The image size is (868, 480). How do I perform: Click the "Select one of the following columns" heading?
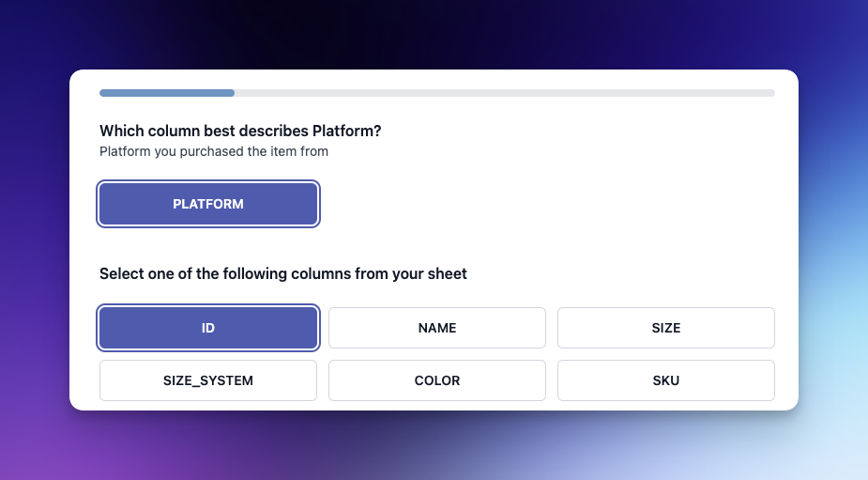coord(282,274)
